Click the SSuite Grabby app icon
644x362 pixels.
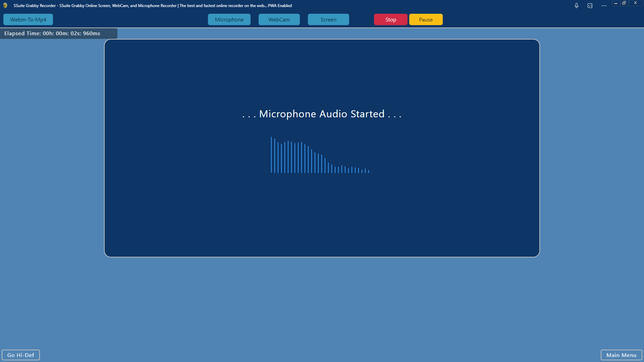point(5,5)
